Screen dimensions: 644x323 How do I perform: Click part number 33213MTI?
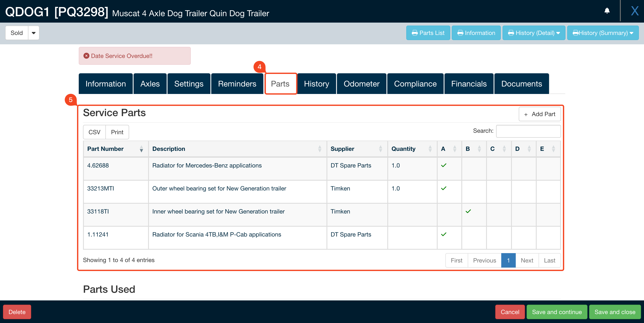click(101, 188)
